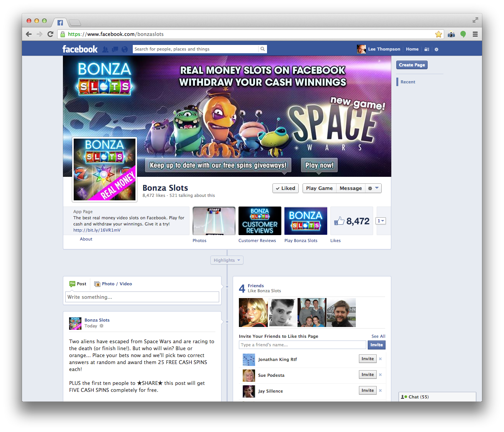This screenshot has height=432, width=504.
Task: Click the Play Game button
Action: (319, 188)
